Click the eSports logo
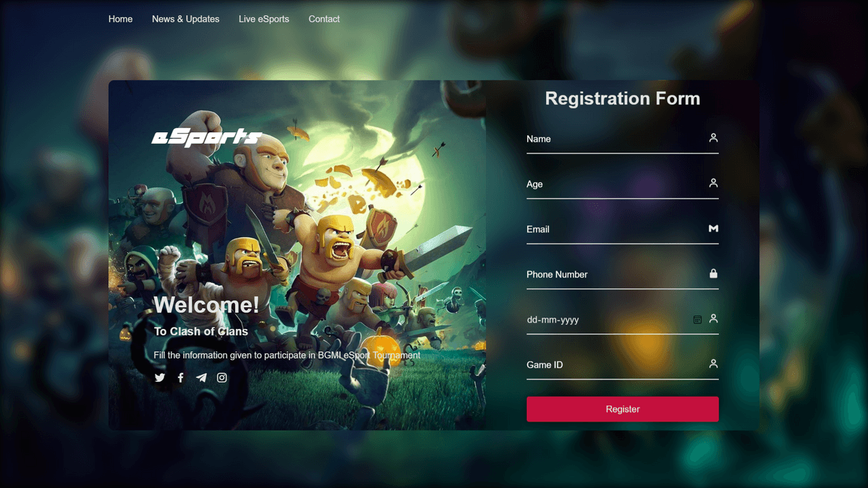This screenshot has height=488, width=868. [x=207, y=137]
